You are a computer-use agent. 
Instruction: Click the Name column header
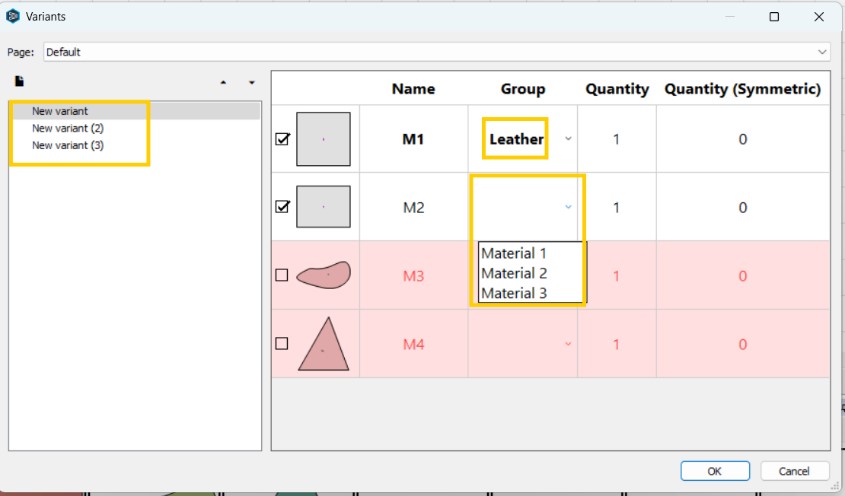point(413,89)
